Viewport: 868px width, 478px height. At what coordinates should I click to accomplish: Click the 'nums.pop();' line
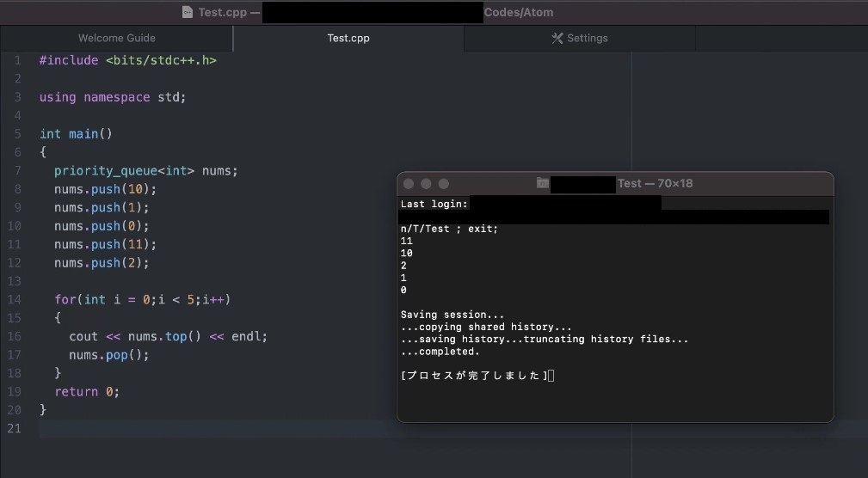(109, 355)
